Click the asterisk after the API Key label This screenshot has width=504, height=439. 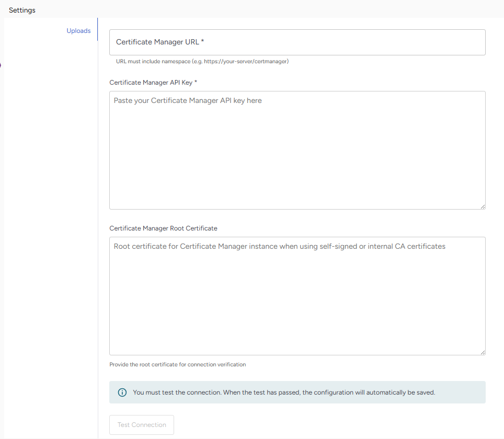[196, 83]
